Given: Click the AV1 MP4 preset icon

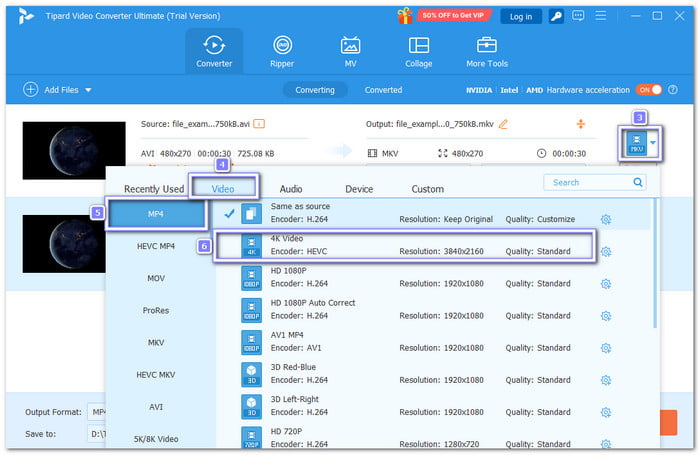Looking at the screenshot, I should [x=251, y=342].
